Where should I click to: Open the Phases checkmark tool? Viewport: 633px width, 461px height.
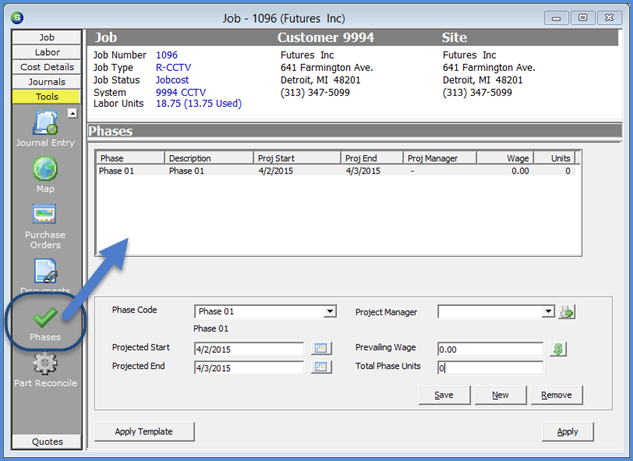coord(45,317)
